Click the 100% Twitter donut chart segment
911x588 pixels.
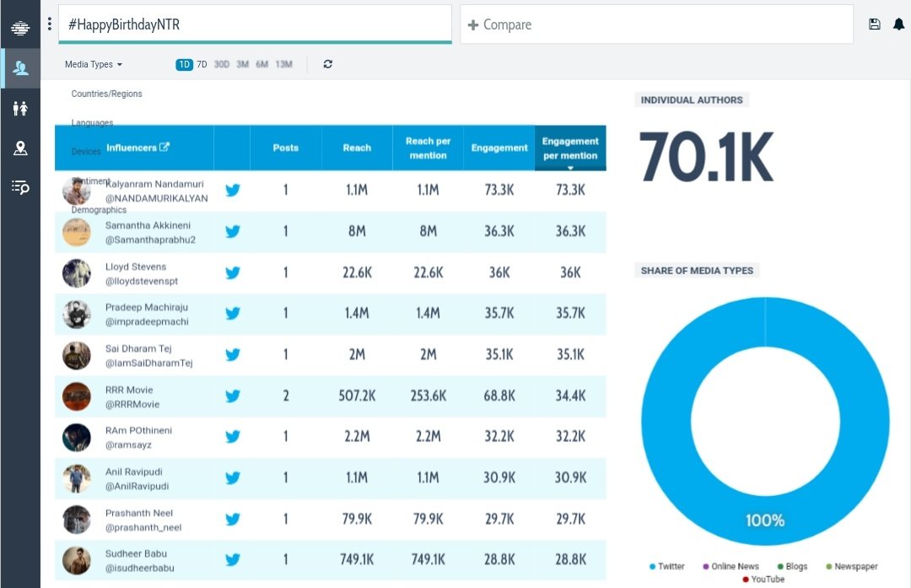[x=764, y=520]
